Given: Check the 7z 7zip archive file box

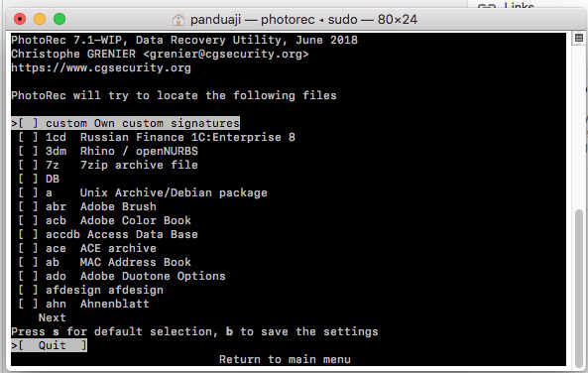Looking at the screenshot, I should pyautogui.click(x=28, y=165).
